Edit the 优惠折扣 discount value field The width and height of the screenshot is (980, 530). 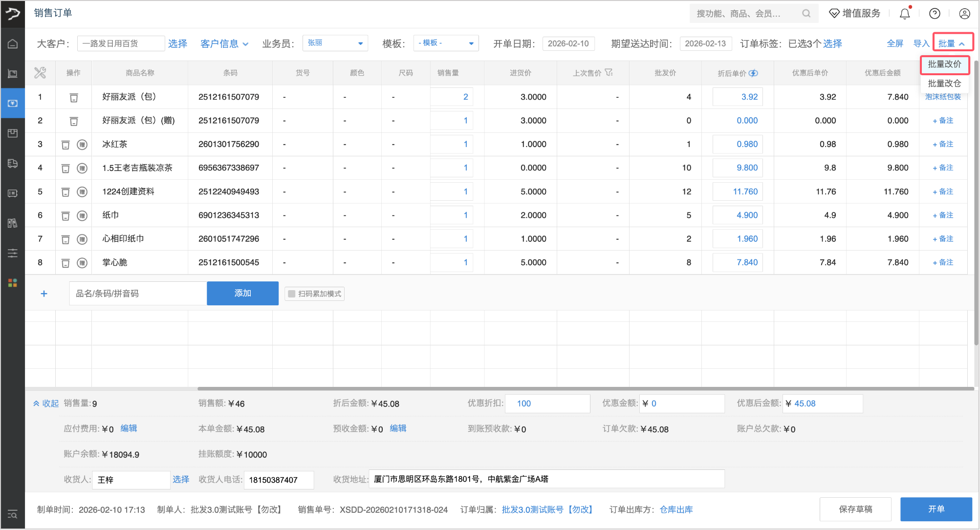[x=547, y=403]
